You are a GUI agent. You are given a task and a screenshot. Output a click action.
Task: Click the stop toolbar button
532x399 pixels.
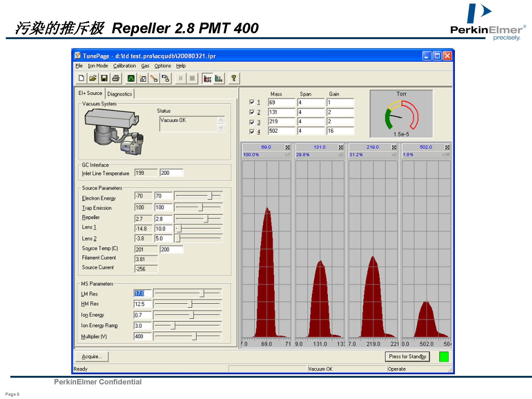click(x=192, y=78)
